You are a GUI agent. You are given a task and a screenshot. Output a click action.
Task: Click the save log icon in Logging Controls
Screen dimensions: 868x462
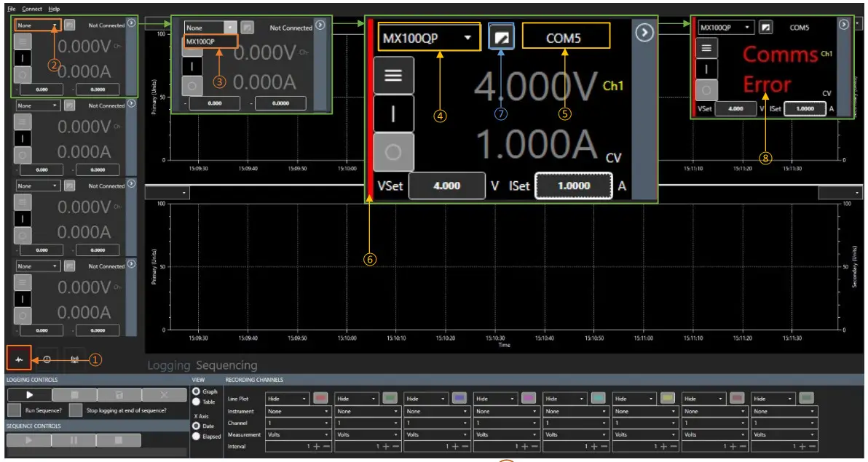(x=119, y=394)
